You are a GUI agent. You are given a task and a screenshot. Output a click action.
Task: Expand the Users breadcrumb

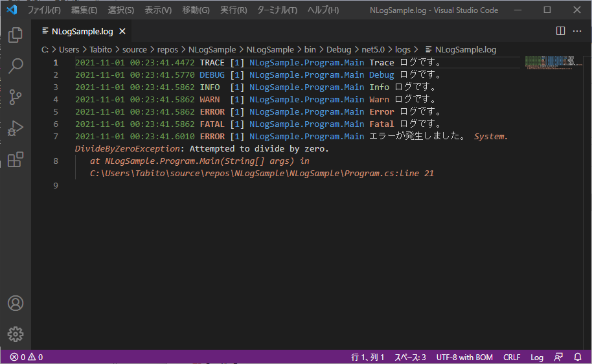(x=69, y=49)
